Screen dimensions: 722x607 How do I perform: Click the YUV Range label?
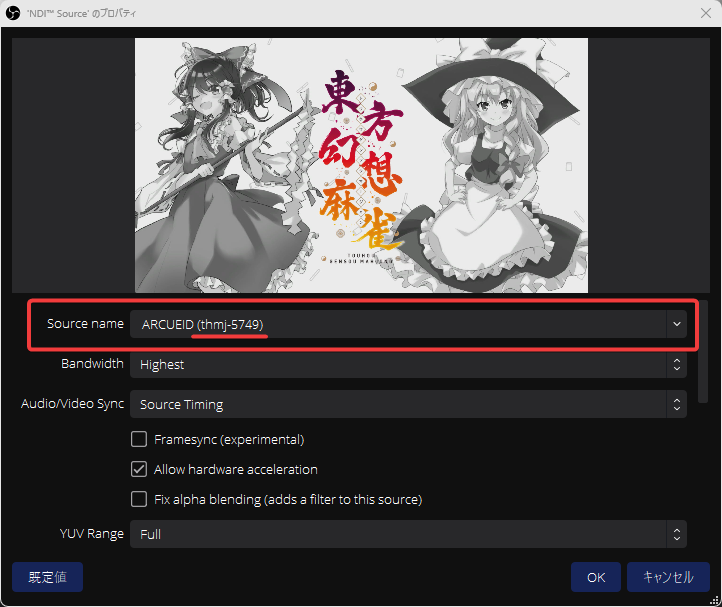pyautogui.click(x=92, y=534)
